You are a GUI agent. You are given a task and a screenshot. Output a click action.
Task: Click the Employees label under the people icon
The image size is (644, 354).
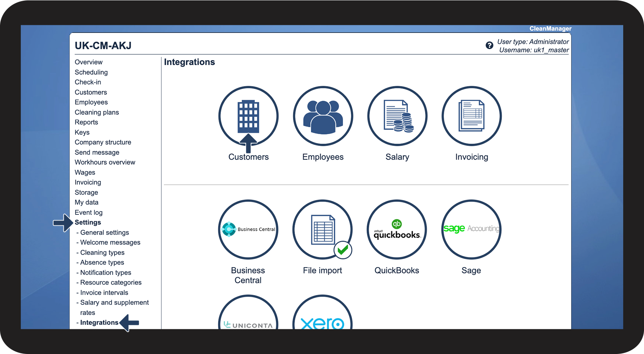pyautogui.click(x=323, y=157)
